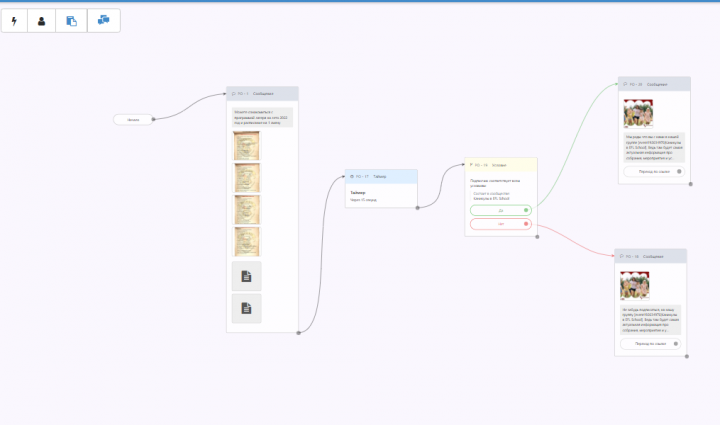The image size is (720, 425).
Task: Click the red connector dot on Нет
Action: click(526, 224)
